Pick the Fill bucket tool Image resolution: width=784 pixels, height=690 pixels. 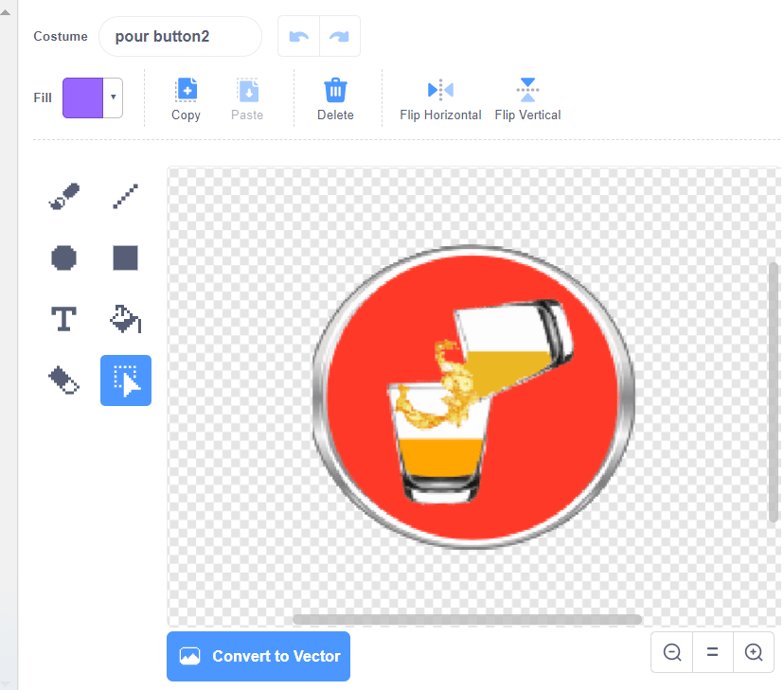tap(125, 319)
